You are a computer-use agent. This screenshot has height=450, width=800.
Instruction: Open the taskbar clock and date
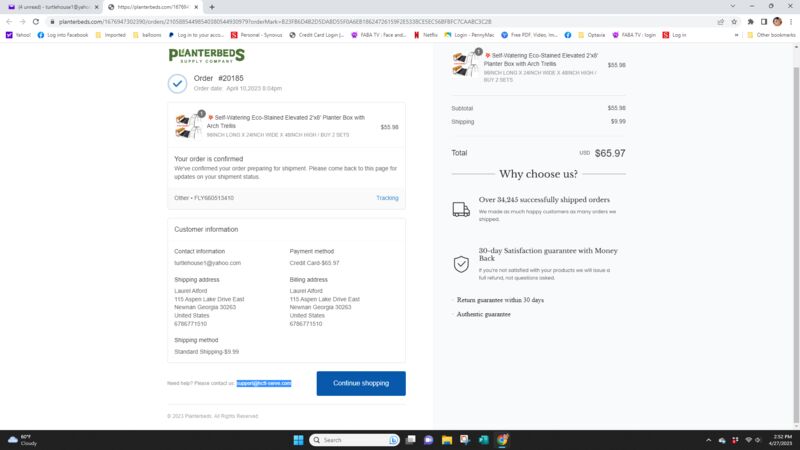coord(782,440)
